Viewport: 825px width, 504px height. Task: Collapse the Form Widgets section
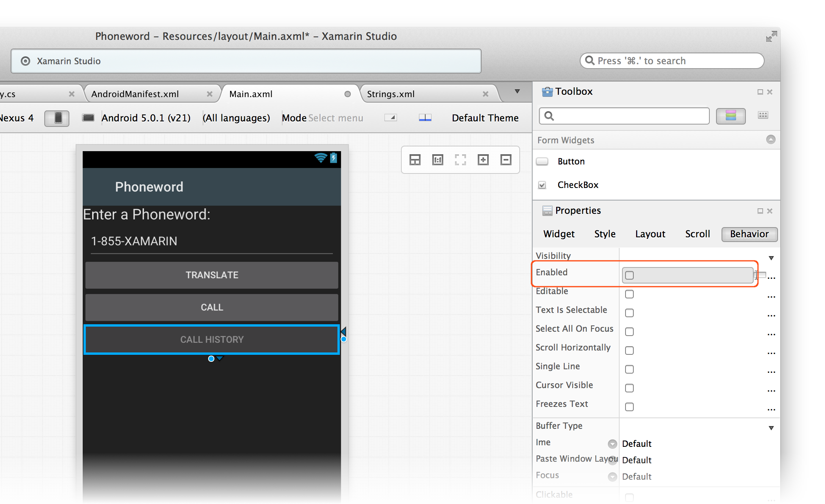pyautogui.click(x=771, y=140)
